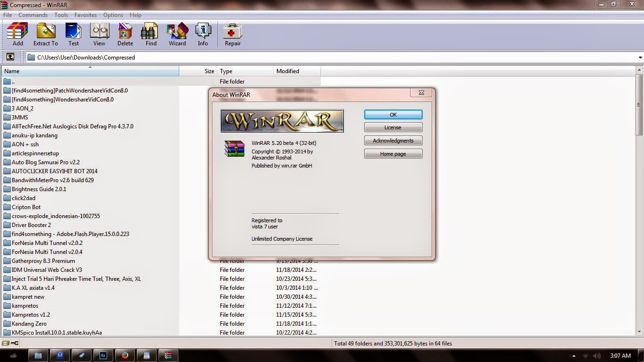Click OK in About WinRAR dialog
This screenshot has height=362, width=644.
pyautogui.click(x=393, y=115)
